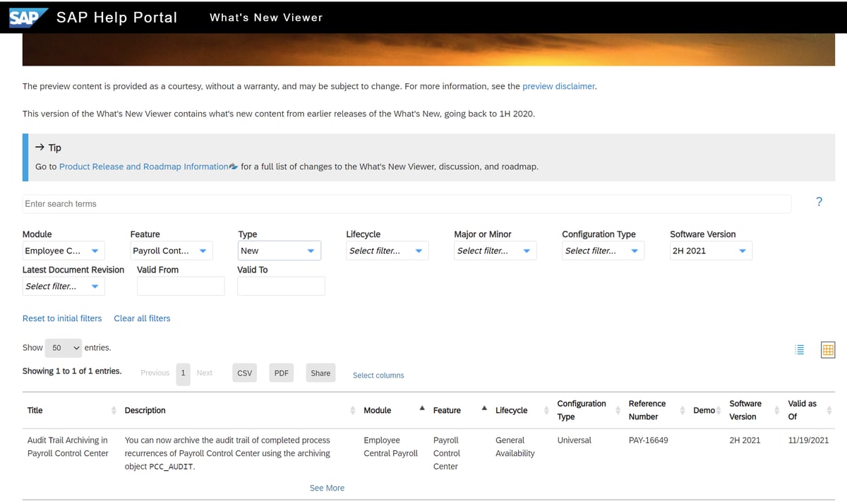
Task: Click SAP Help Portal heading
Action: click(117, 17)
